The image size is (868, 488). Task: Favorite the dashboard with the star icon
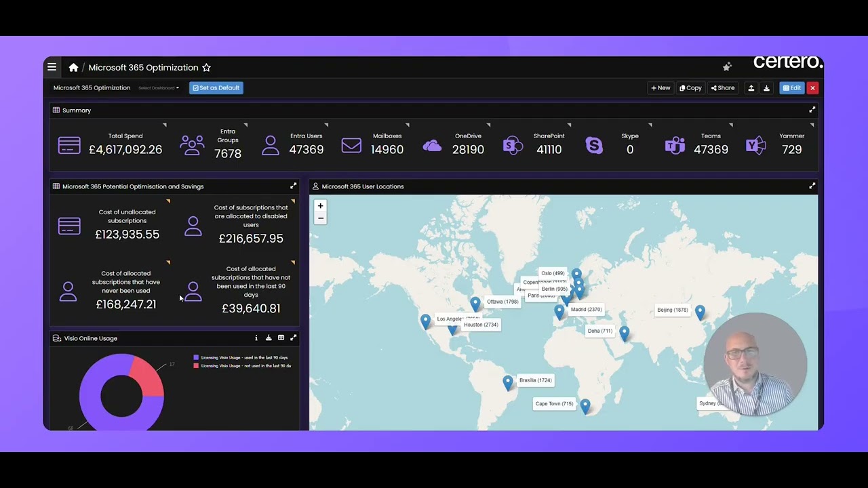coord(206,67)
